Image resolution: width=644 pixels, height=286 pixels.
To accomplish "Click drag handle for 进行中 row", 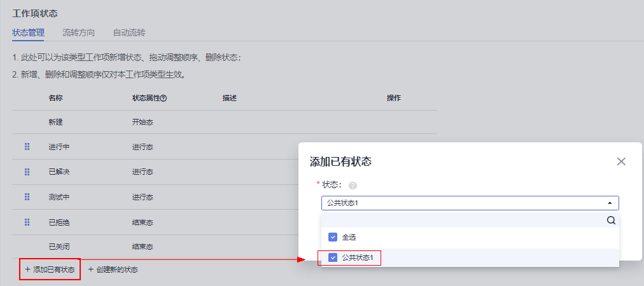I will click(x=27, y=147).
